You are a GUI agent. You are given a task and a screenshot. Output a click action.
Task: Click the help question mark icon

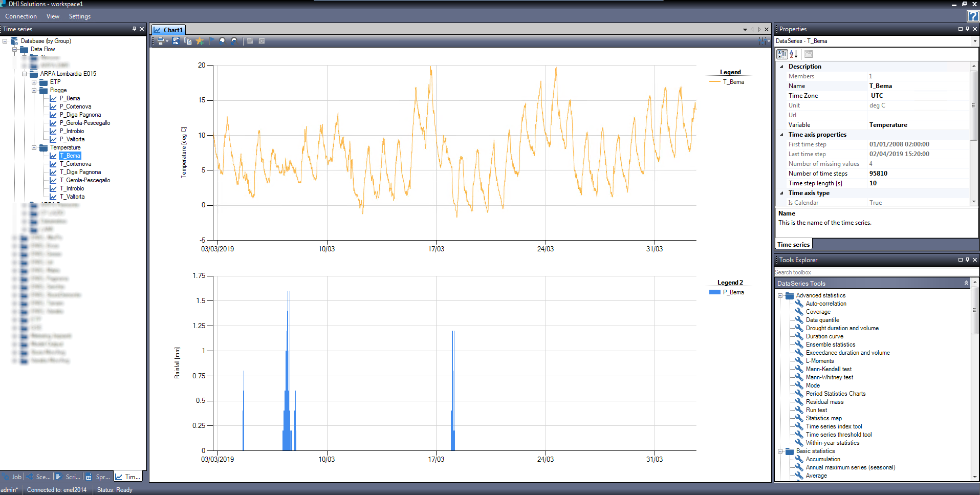coord(972,16)
